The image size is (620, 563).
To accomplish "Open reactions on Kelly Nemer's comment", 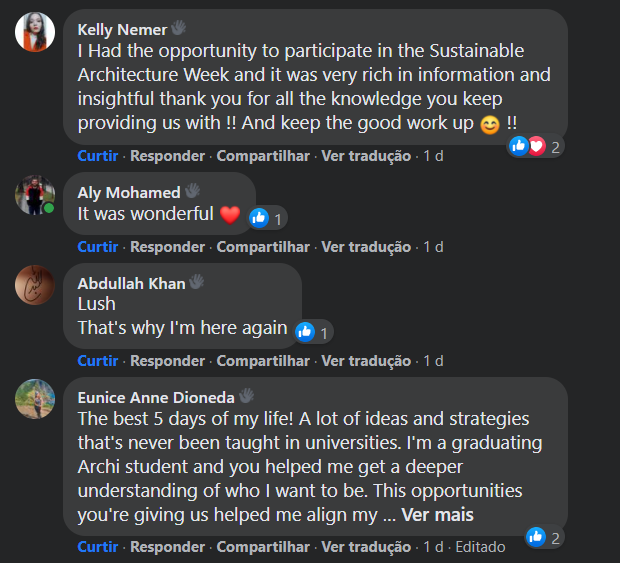I will tap(536, 146).
